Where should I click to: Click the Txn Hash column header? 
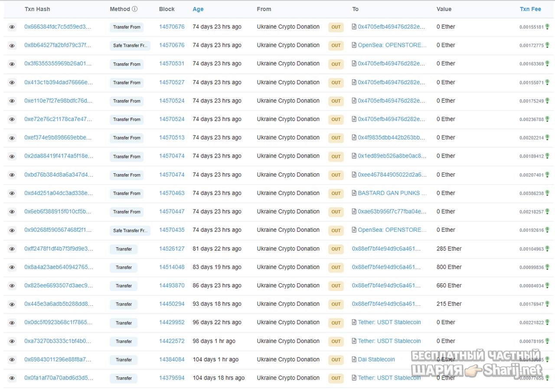click(37, 9)
